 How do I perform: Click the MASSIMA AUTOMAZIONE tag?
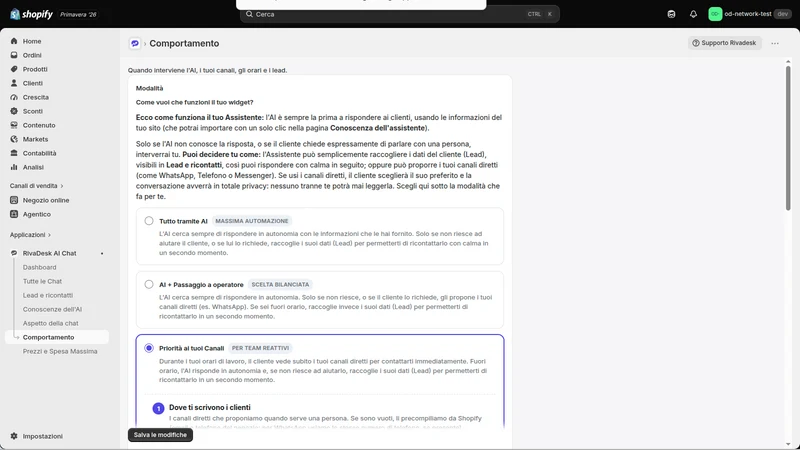coord(252,221)
